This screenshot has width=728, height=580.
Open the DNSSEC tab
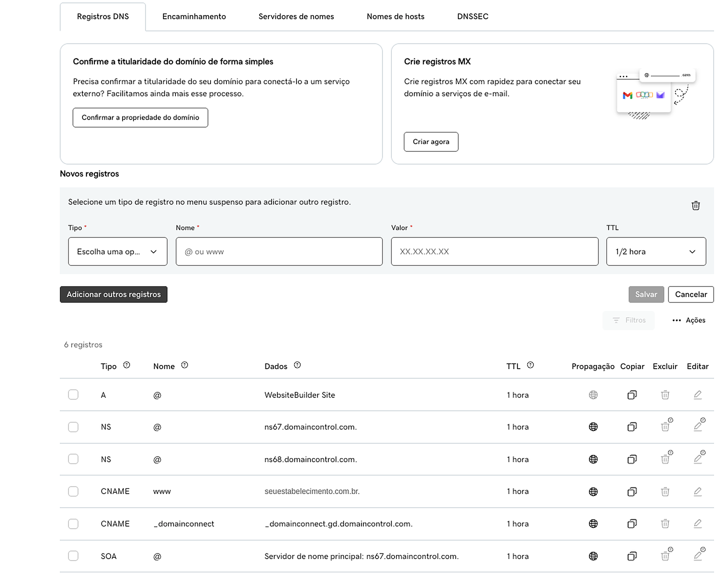pyautogui.click(x=472, y=16)
